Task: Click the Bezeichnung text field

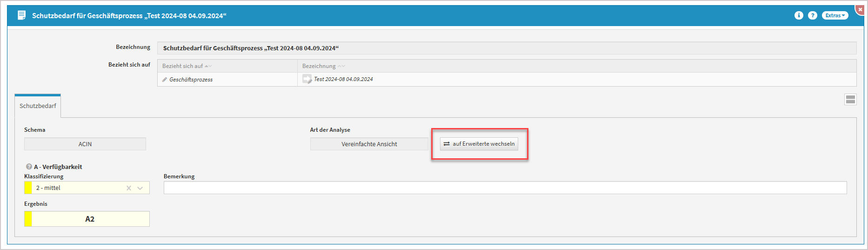Action: 507,48
